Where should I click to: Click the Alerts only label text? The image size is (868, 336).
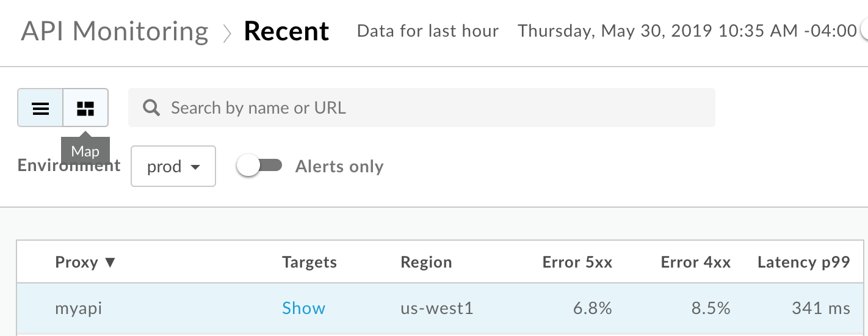339,167
